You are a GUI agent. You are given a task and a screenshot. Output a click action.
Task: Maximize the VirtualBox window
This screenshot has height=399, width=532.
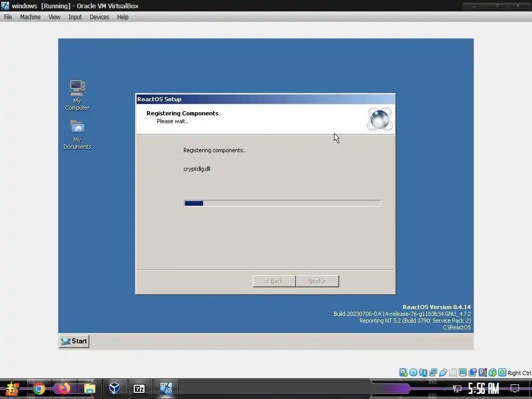(497, 6)
